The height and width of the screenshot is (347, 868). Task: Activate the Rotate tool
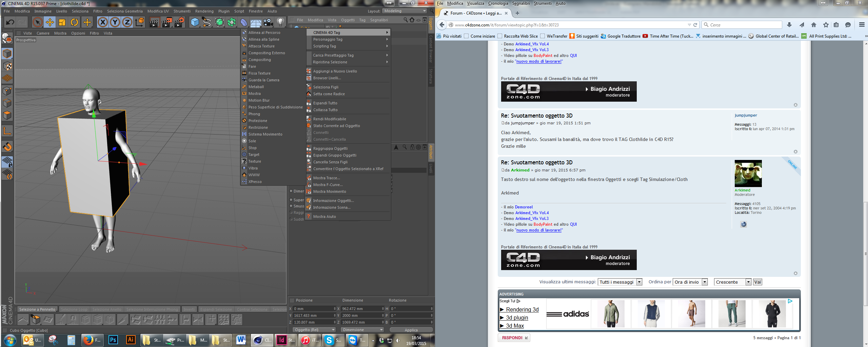(x=74, y=22)
